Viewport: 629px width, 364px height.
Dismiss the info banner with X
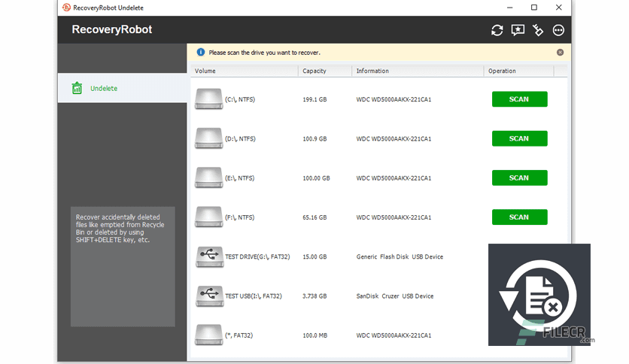pyautogui.click(x=560, y=53)
